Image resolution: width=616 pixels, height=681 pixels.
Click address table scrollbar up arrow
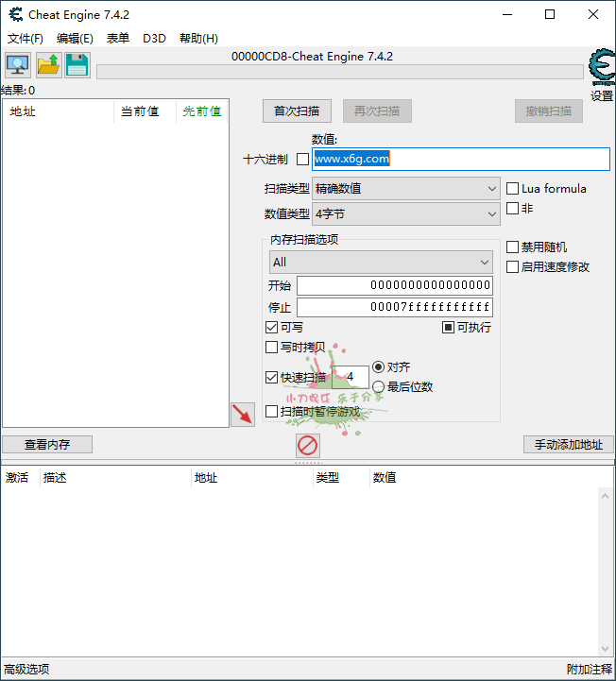[606, 496]
